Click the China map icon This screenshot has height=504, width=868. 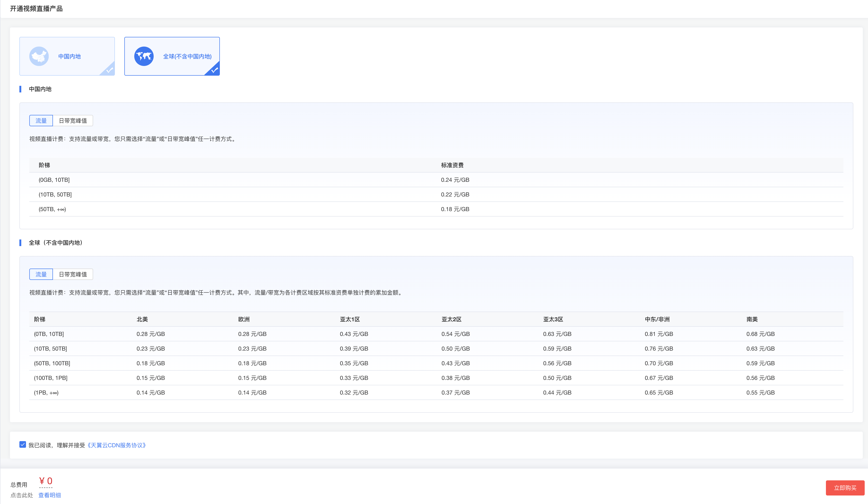coord(39,56)
